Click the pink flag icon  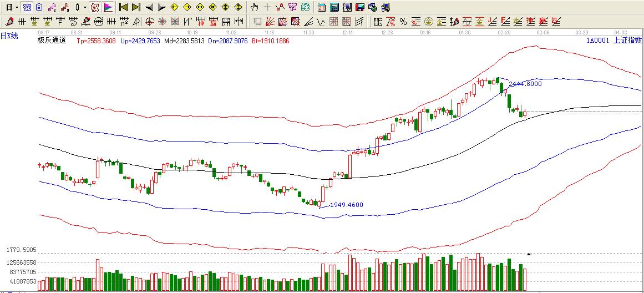point(108,7)
